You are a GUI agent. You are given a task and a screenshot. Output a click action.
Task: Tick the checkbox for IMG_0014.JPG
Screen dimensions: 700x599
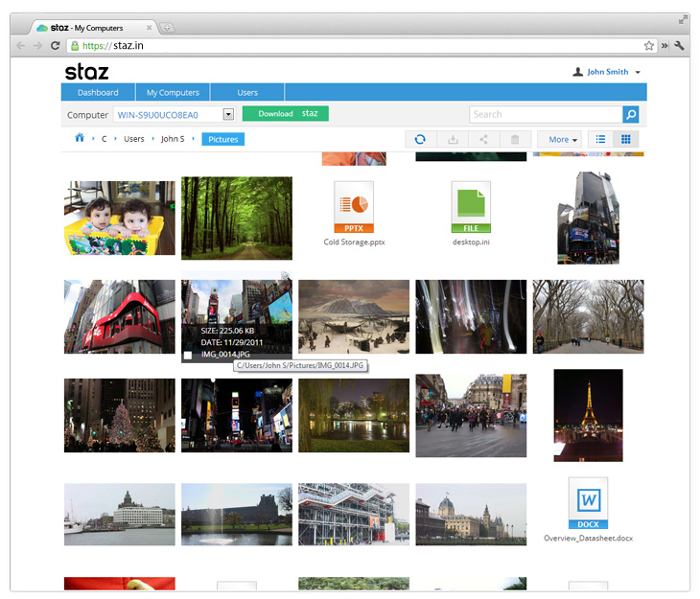pos(188,356)
